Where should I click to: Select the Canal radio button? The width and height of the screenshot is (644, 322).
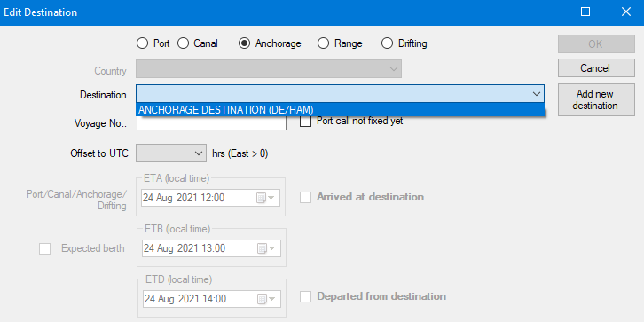[183, 43]
